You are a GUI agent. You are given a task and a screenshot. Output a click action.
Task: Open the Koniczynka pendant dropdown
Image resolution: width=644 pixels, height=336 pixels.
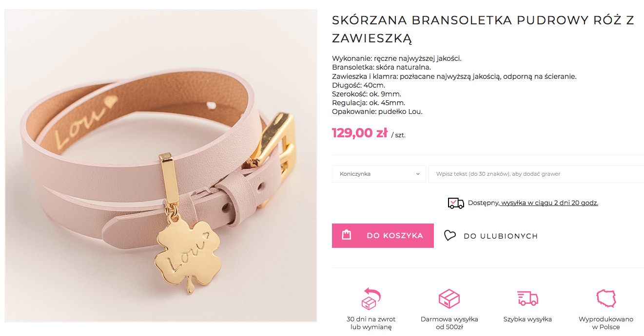[379, 174]
